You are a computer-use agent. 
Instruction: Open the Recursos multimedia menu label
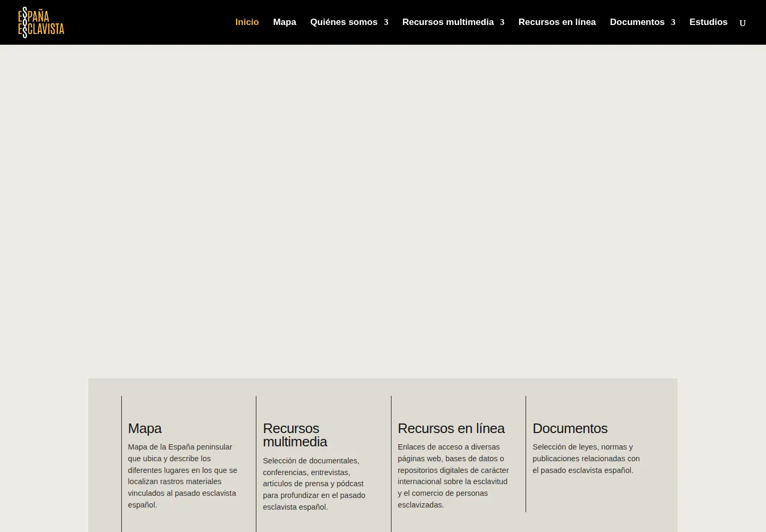click(448, 22)
